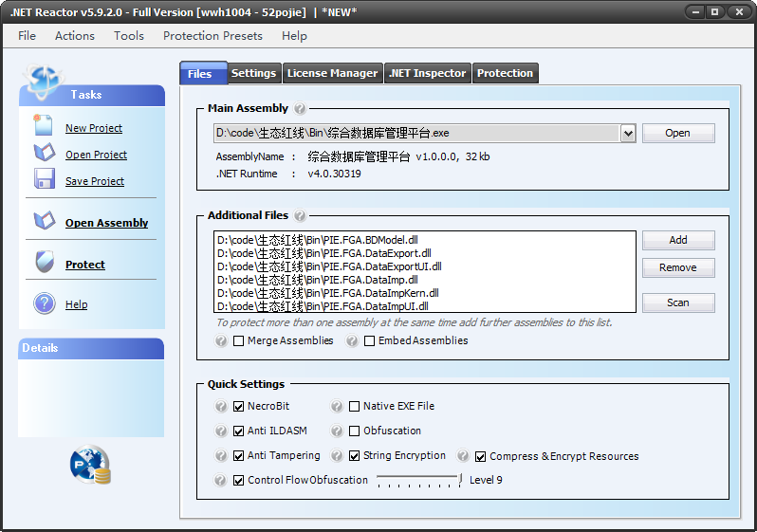757x532 pixels.
Task: Click the Add button for additional files
Action: click(x=678, y=240)
